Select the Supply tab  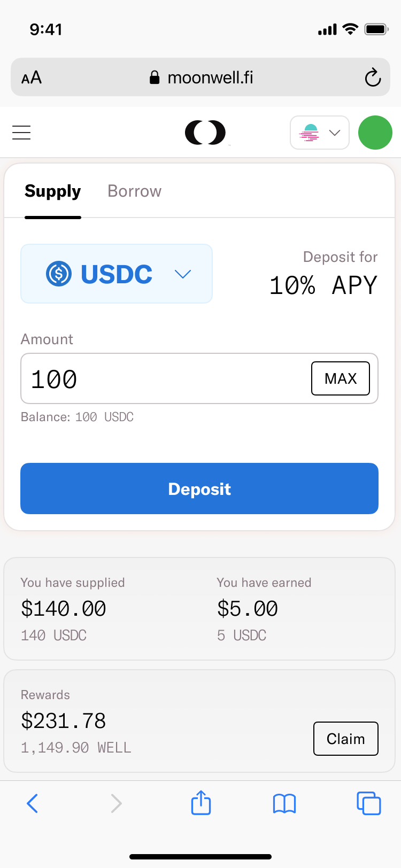pos(52,191)
